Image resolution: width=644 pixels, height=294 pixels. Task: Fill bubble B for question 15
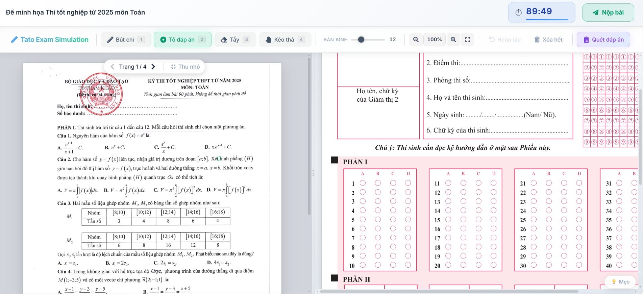click(x=463, y=219)
